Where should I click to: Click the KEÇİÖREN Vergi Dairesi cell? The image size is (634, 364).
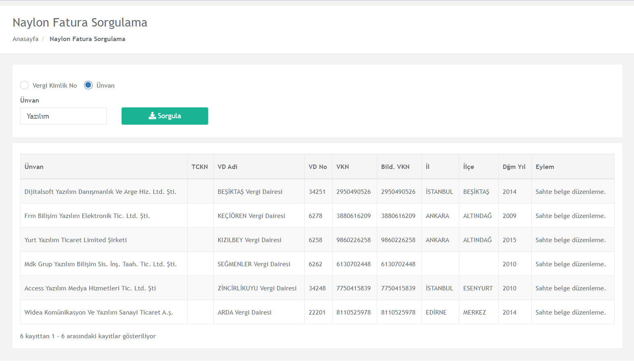[259, 216]
